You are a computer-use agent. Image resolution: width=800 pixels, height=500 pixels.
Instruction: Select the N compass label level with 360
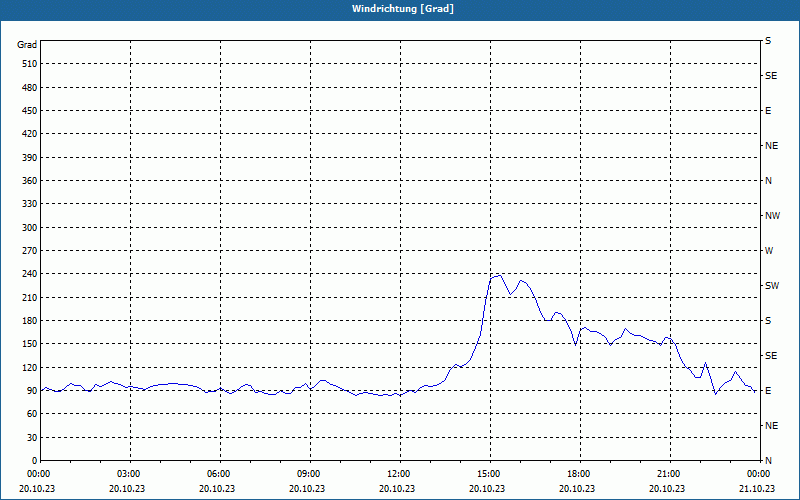768,181
